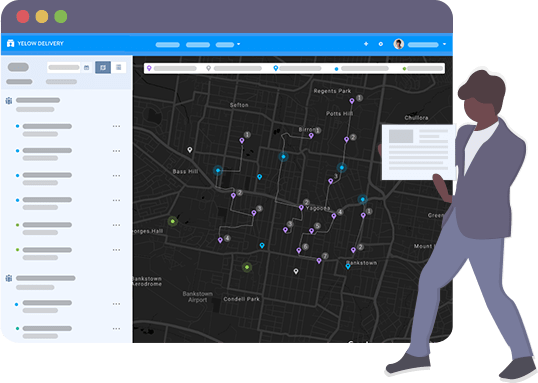Image resolution: width=538 pixels, height=383 pixels.
Task: Expand the user account dropdown arrow
Action: [x=444, y=44]
